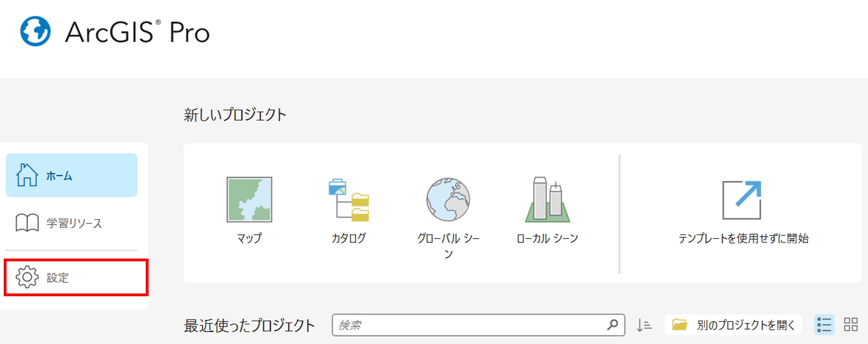This screenshot has height=344, width=868.
Task: Click the テンプレートを使用せずに開始 label
Action: click(x=743, y=238)
